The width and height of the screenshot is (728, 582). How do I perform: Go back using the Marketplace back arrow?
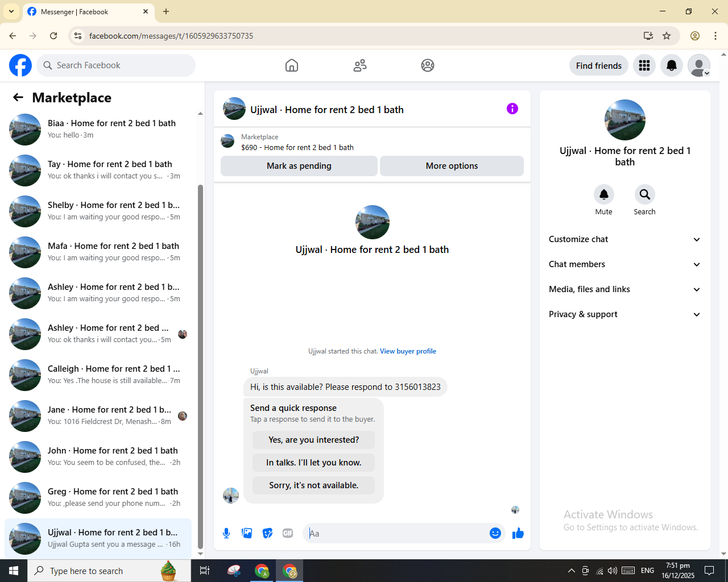point(18,98)
